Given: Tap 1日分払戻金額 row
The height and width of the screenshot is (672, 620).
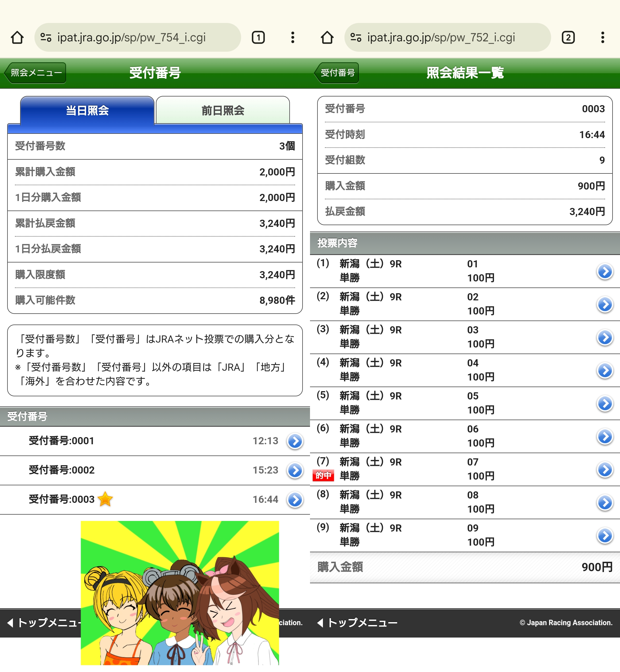Looking at the screenshot, I should [155, 249].
